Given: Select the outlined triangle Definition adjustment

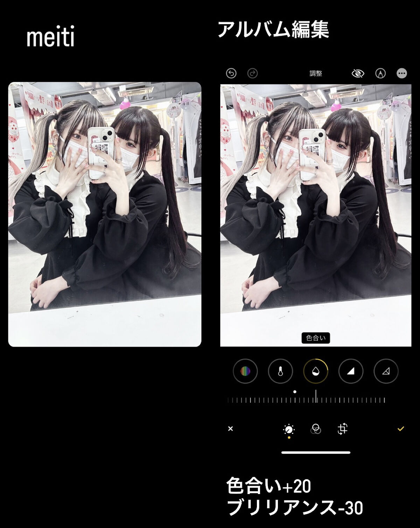Looking at the screenshot, I should (x=386, y=371).
